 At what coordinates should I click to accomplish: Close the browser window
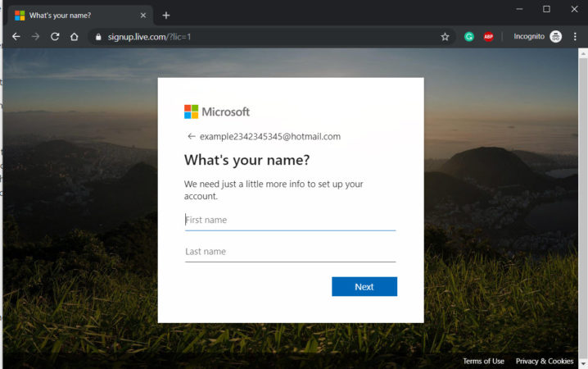coord(574,9)
